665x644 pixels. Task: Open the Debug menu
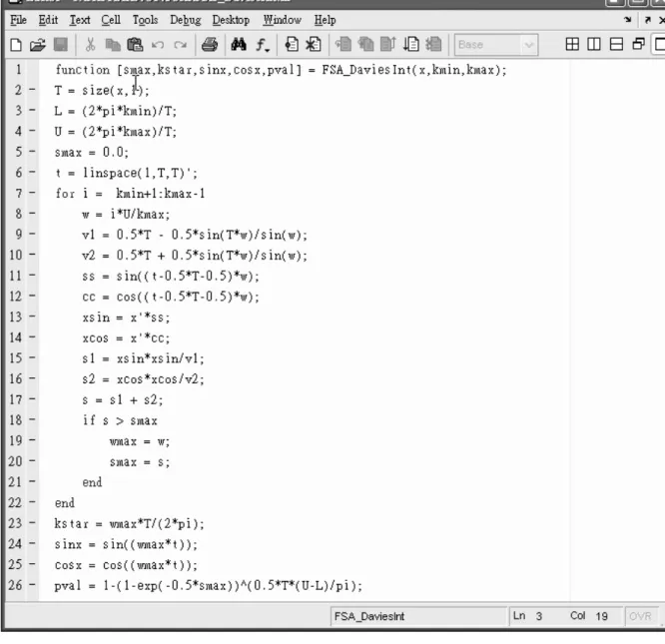[x=186, y=20]
